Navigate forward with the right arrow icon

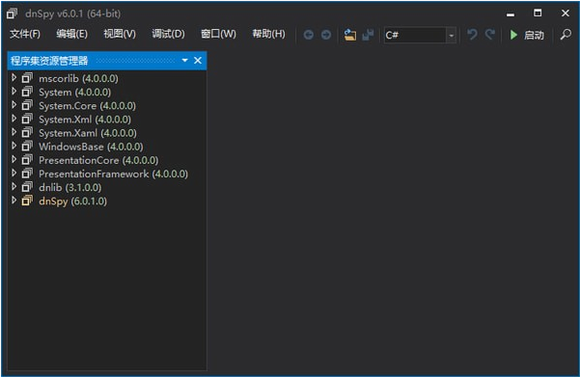pos(326,35)
